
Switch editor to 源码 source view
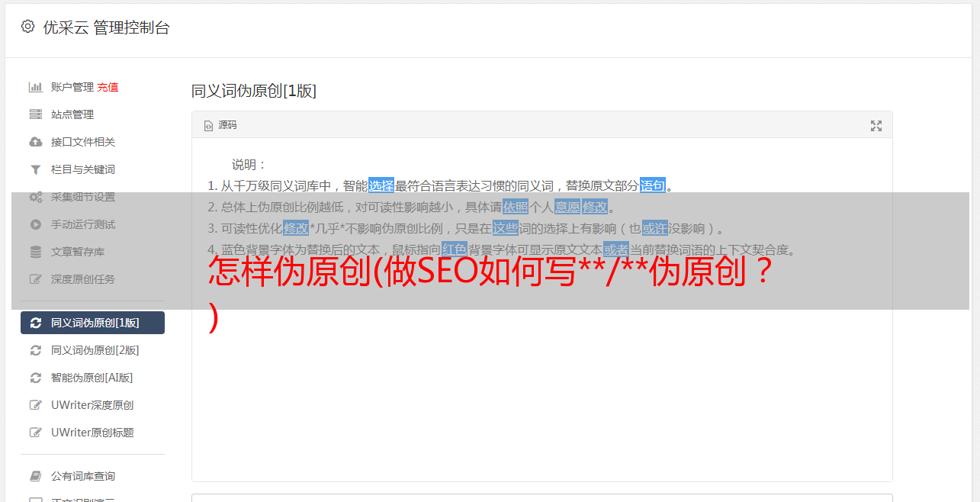pyautogui.click(x=220, y=125)
